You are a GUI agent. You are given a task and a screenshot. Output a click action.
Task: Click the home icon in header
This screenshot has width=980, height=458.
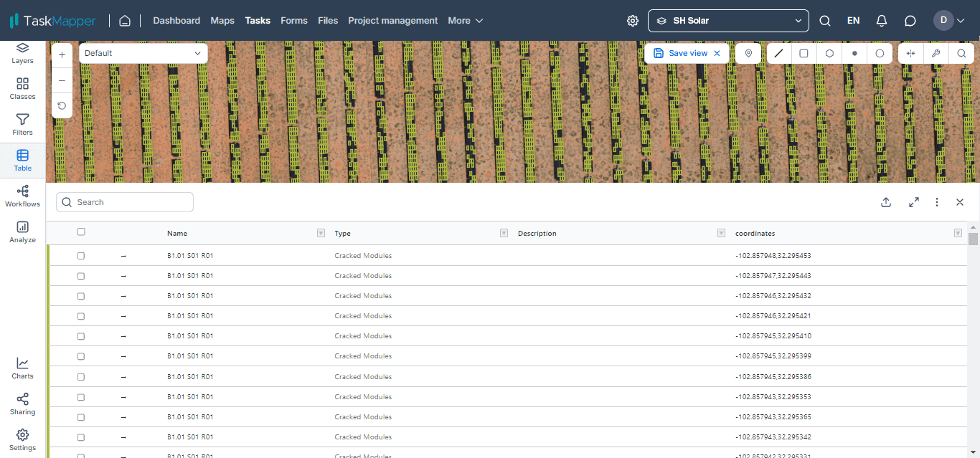(x=125, y=21)
